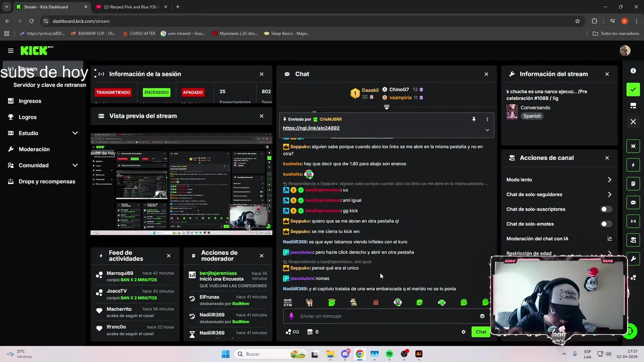This screenshot has height=362, width=644.
Task: Toggle the notes widget icon in the rail
Action: tap(633, 184)
